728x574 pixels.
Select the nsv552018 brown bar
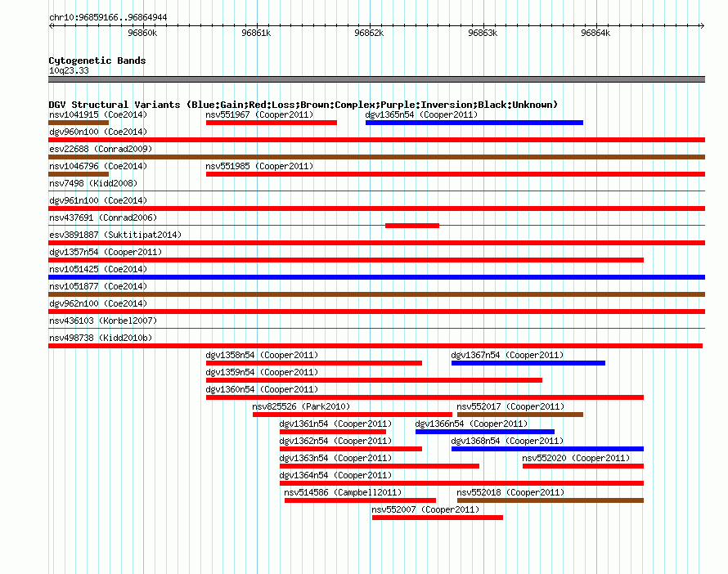click(550, 500)
